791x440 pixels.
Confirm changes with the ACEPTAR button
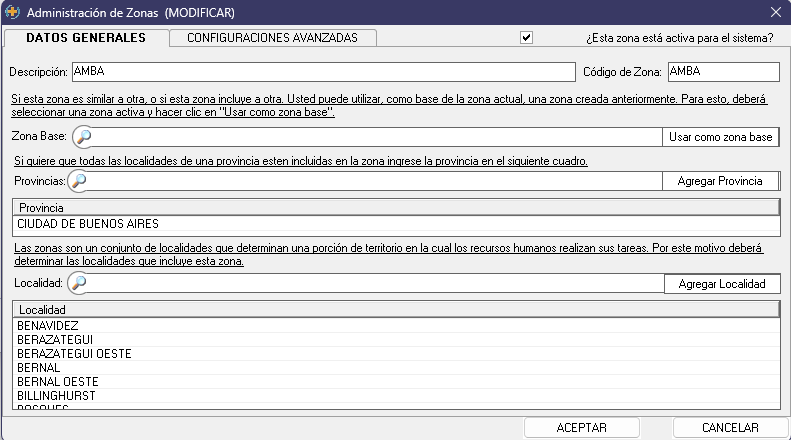(x=581, y=427)
